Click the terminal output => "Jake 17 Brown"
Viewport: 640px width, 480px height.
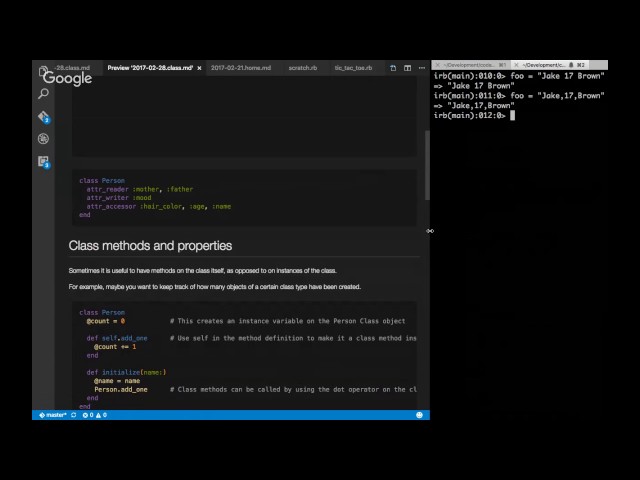click(474, 86)
